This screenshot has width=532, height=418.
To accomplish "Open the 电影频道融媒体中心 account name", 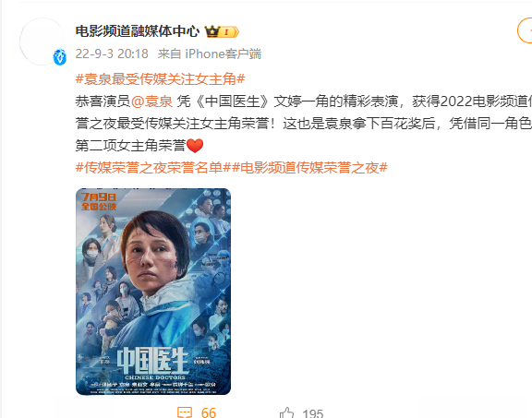I will [138, 31].
